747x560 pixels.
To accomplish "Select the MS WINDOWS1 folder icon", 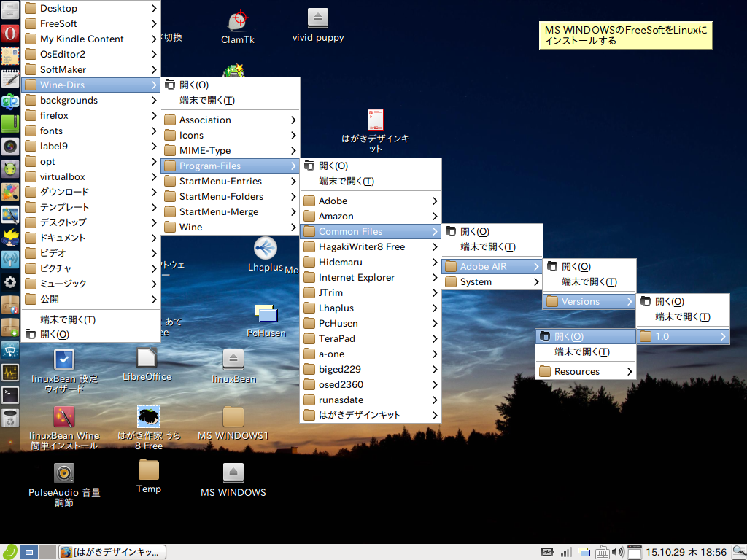I will pyautogui.click(x=233, y=424).
